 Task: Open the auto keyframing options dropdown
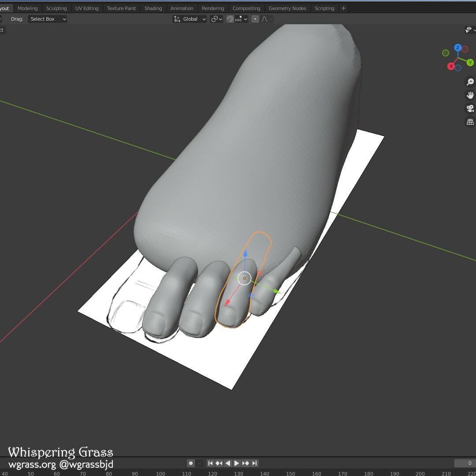coord(199,463)
